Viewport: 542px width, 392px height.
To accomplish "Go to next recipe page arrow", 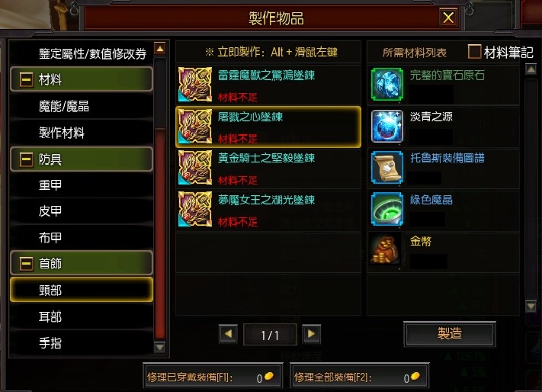I will click(311, 334).
